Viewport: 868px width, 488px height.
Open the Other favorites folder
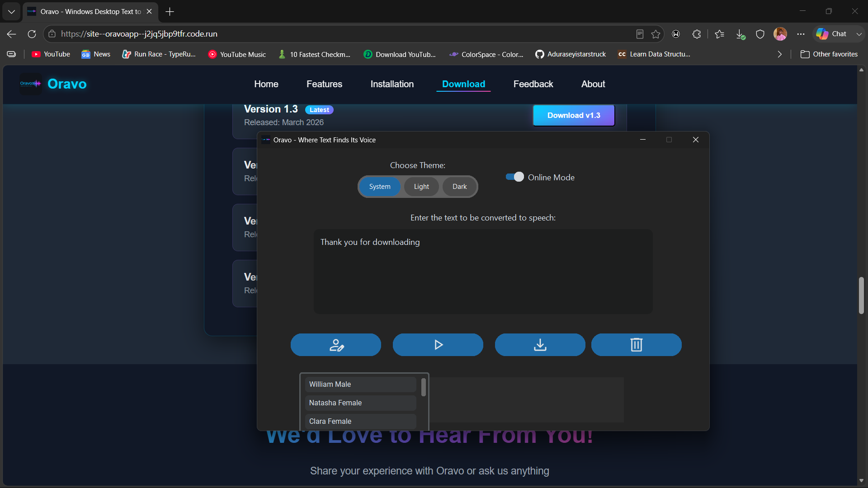[829, 54]
